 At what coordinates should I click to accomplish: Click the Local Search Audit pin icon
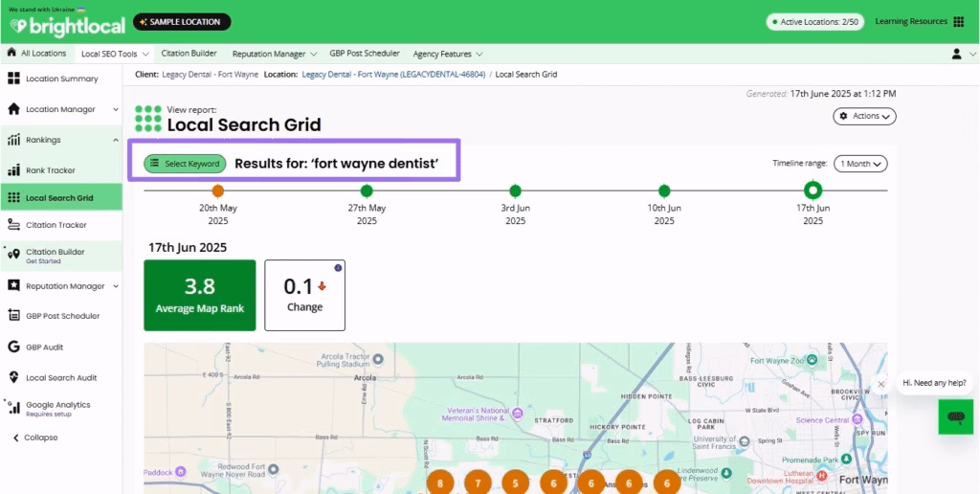tap(14, 377)
